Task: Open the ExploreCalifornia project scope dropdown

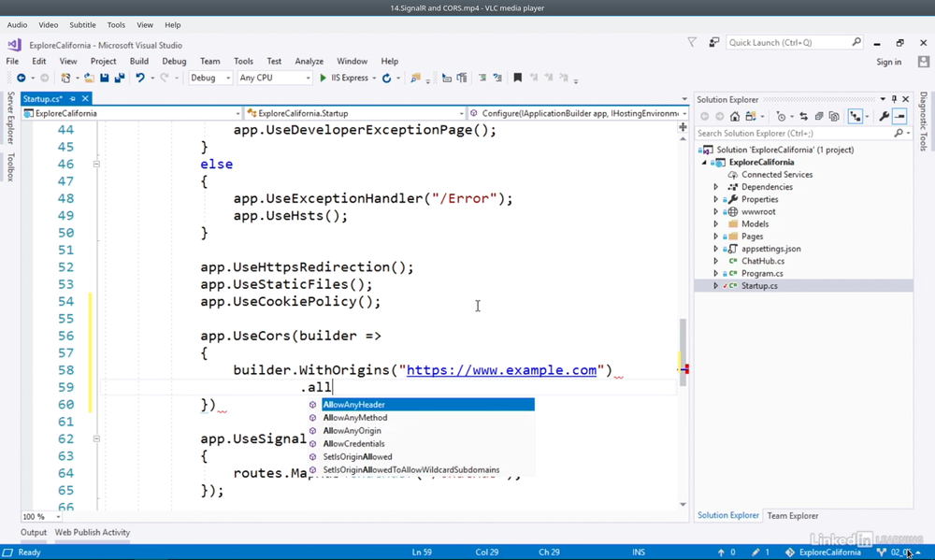Action: (132, 113)
